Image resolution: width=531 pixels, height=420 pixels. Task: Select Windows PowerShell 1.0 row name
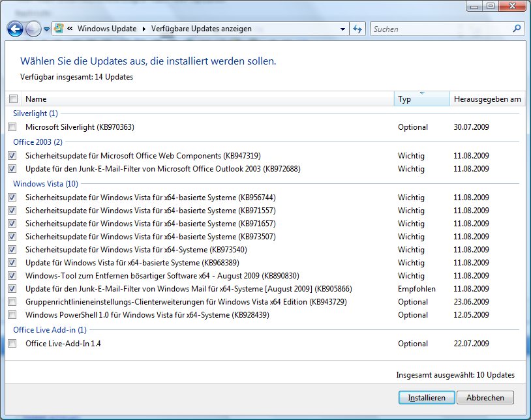(x=147, y=315)
